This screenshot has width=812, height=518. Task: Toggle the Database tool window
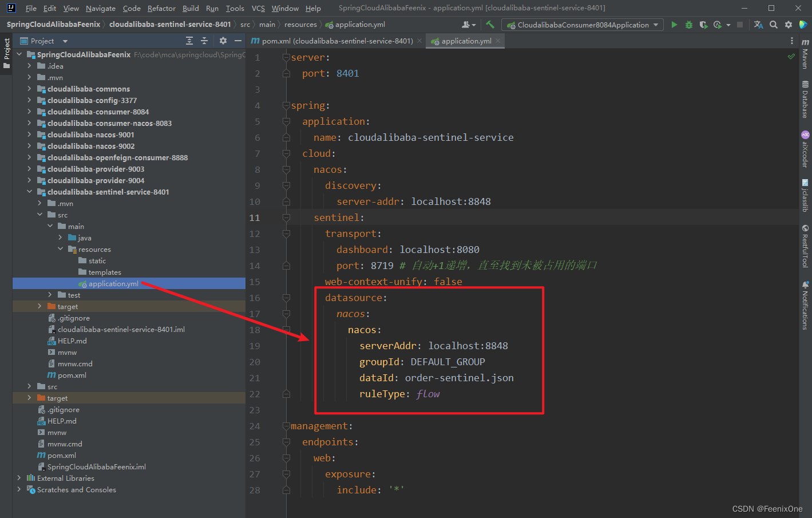[x=805, y=100]
